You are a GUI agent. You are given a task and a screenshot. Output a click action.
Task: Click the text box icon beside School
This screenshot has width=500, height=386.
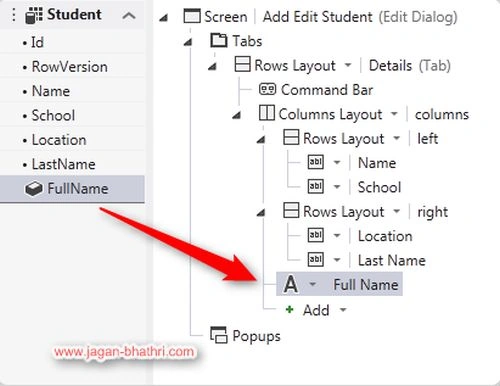tap(315, 187)
